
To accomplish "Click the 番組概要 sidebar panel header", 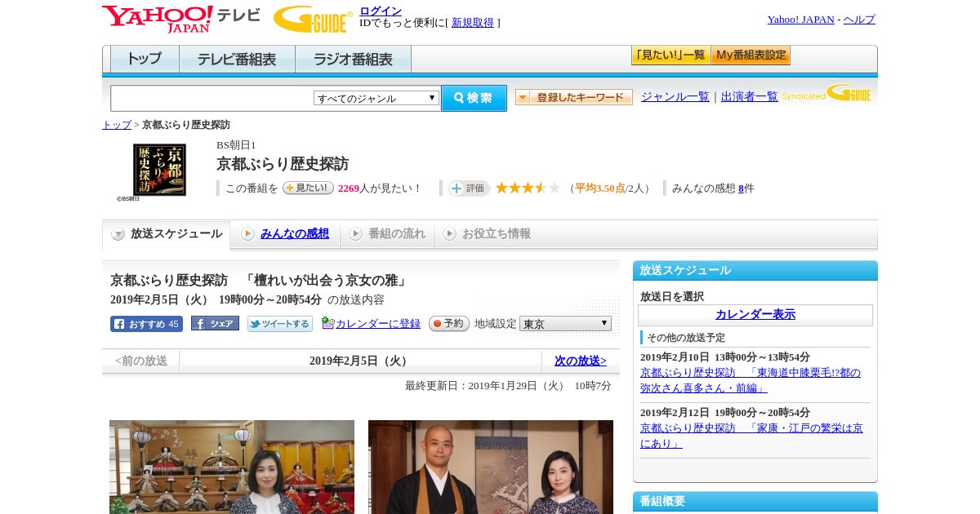I will click(x=755, y=501).
